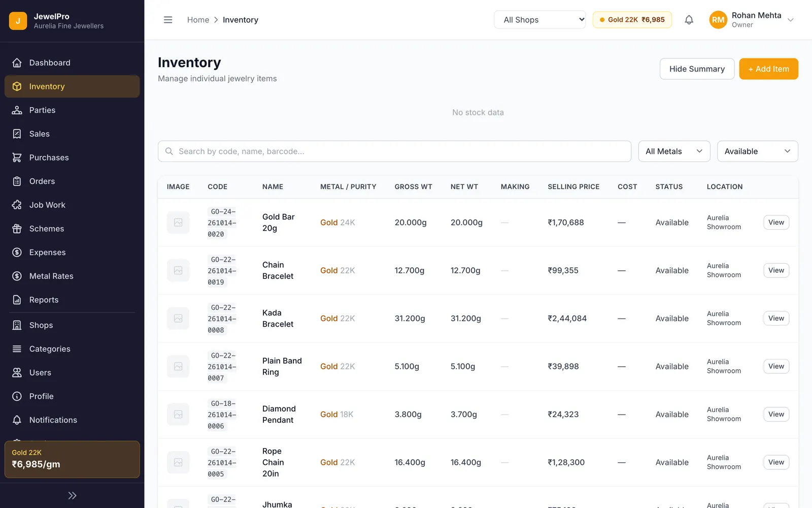This screenshot has height=508, width=812.
Task: Click the Categories list icon
Action: (17, 349)
